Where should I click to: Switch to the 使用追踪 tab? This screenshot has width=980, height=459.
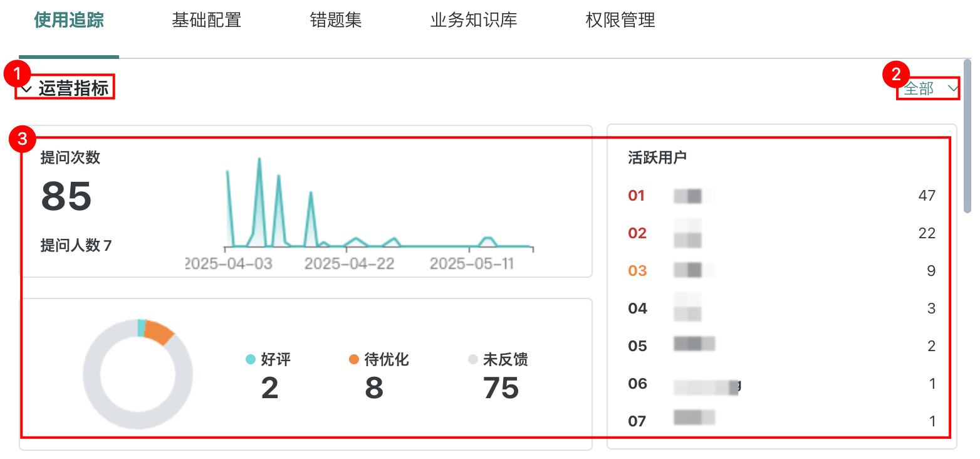pyautogui.click(x=69, y=20)
